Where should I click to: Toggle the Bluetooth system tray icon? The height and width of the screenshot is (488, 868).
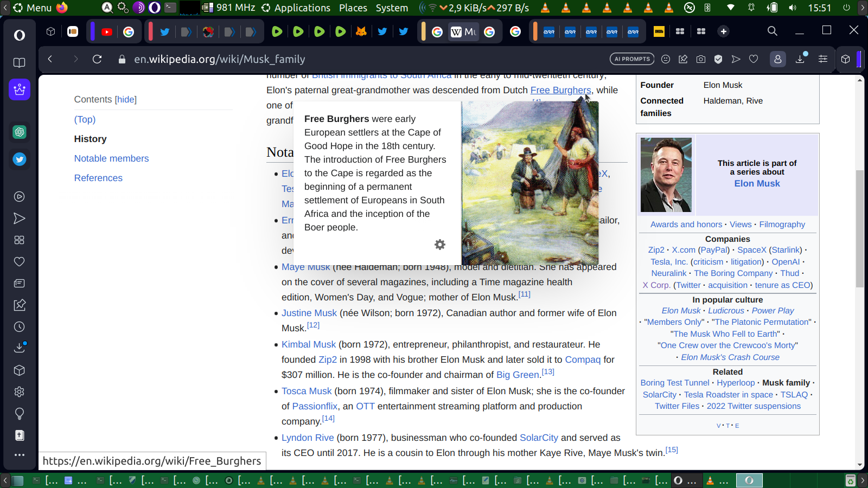[x=707, y=8]
